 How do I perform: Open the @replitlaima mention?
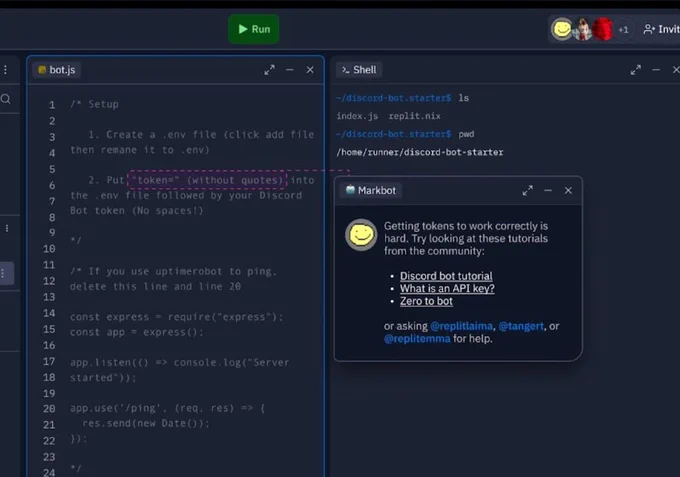[461, 326]
